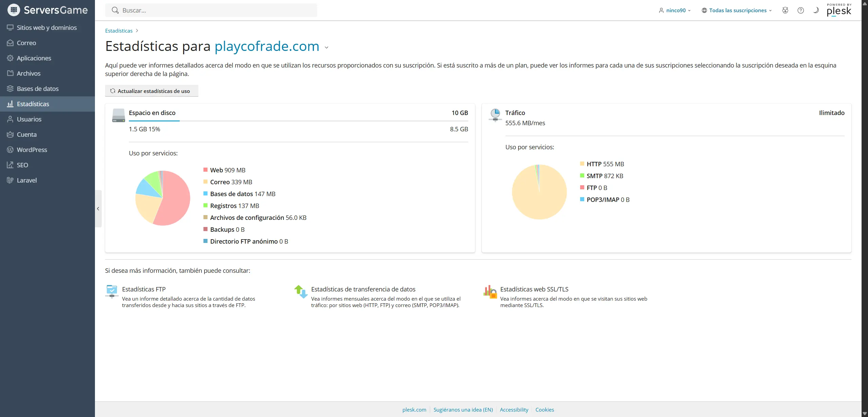Click Sugiéranos una idea (EN) link
The height and width of the screenshot is (417, 868).
tap(463, 410)
